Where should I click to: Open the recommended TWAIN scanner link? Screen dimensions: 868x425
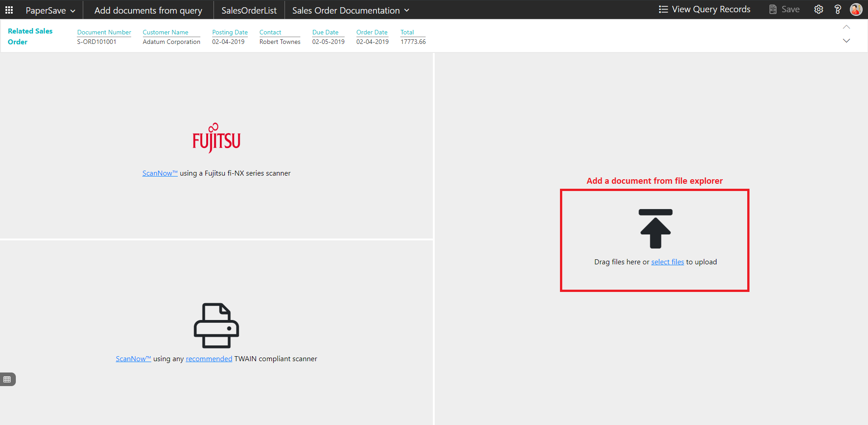(209, 359)
